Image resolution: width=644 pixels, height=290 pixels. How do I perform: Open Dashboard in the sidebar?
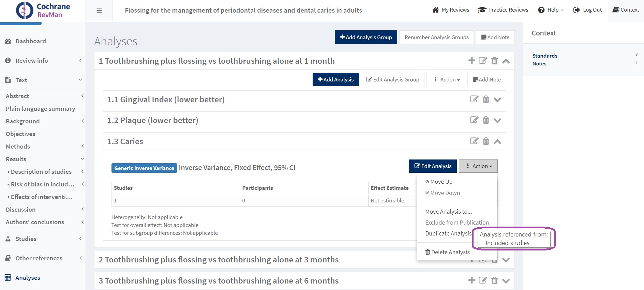[x=30, y=41]
